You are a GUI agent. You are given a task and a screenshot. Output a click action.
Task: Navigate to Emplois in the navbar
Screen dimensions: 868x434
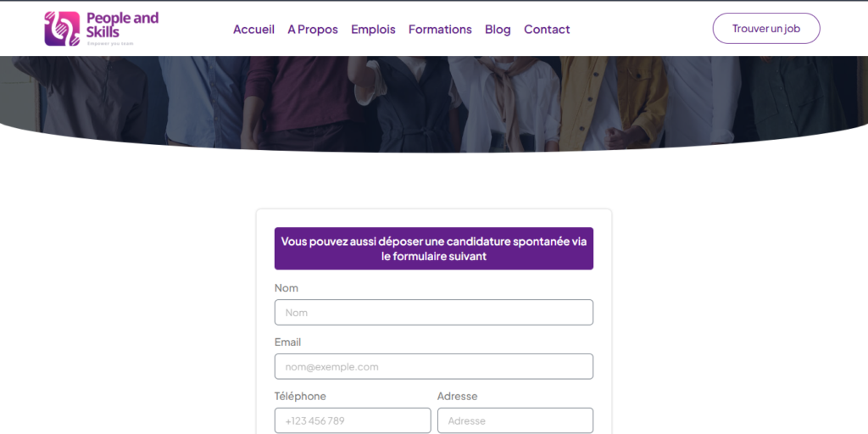pos(373,29)
